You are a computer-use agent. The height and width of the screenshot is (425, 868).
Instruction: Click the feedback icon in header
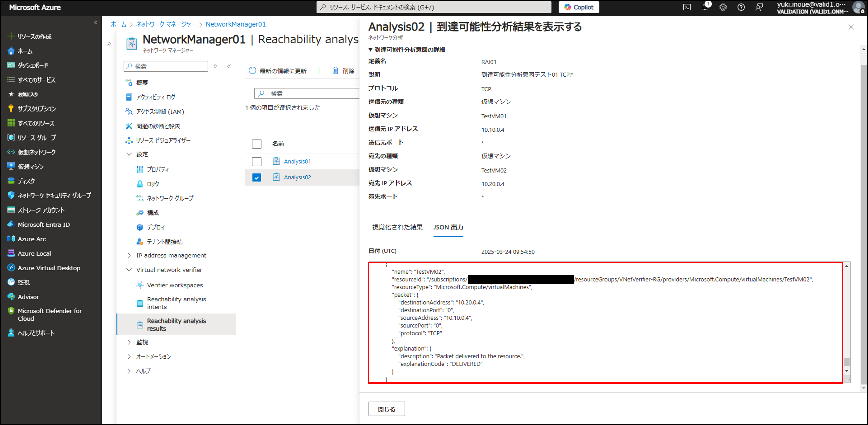point(759,7)
